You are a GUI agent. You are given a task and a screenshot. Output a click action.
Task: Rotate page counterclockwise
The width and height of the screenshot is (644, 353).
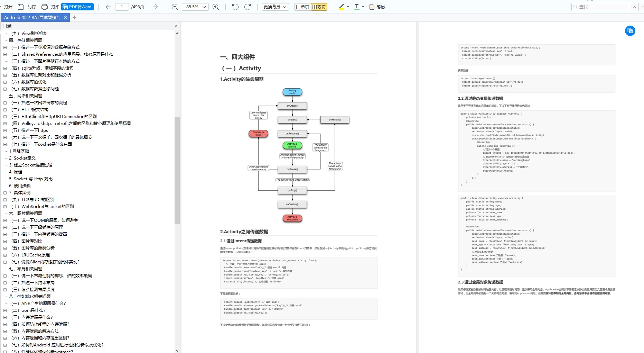235,7
